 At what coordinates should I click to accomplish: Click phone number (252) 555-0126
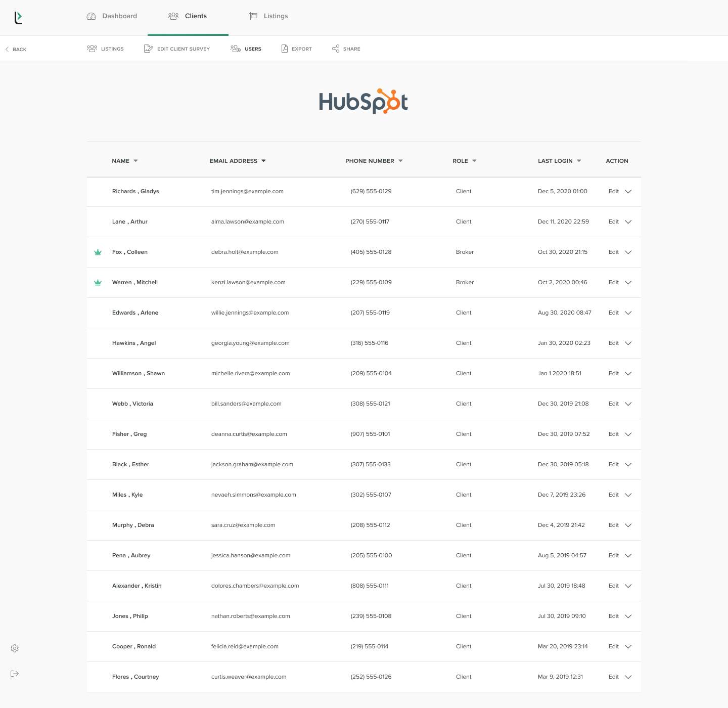pyautogui.click(x=371, y=677)
